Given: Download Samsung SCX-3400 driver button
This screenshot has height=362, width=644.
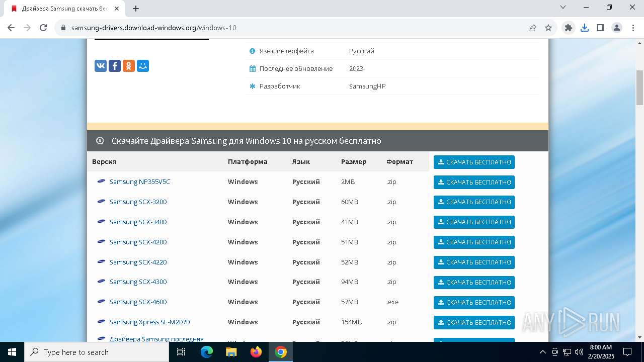Looking at the screenshot, I should point(474,222).
